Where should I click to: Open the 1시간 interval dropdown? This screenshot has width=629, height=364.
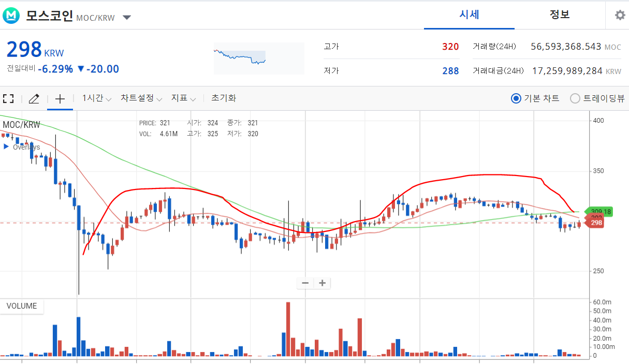tap(97, 98)
